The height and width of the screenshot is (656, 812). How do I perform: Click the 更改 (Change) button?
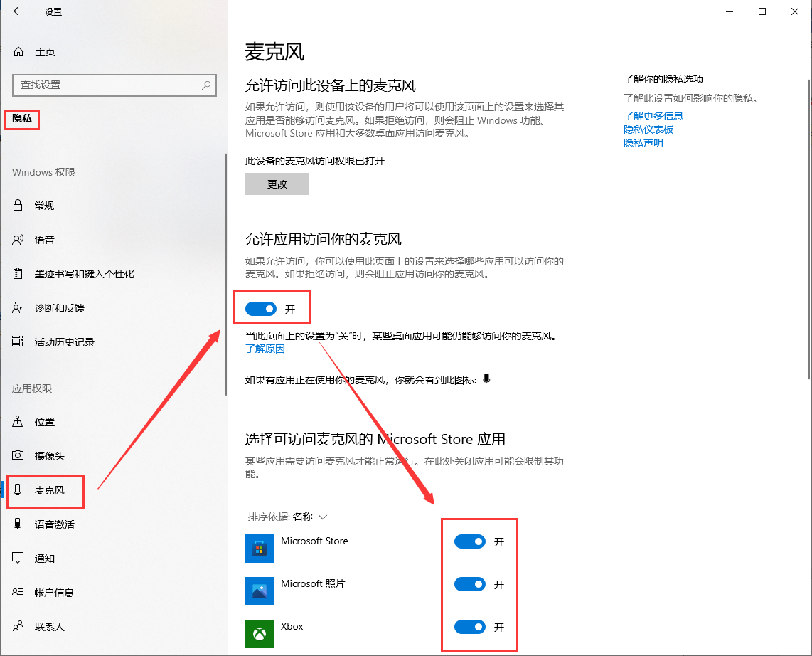click(277, 184)
